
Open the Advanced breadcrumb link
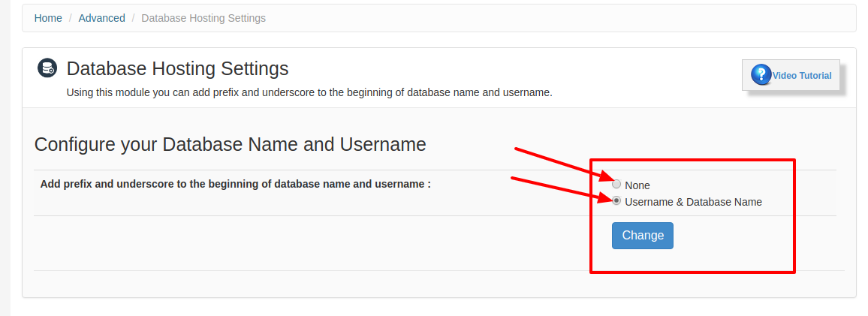102,18
